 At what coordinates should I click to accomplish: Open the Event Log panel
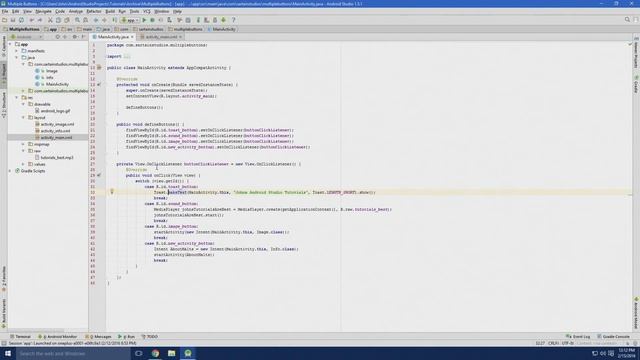pyautogui.click(x=578, y=337)
